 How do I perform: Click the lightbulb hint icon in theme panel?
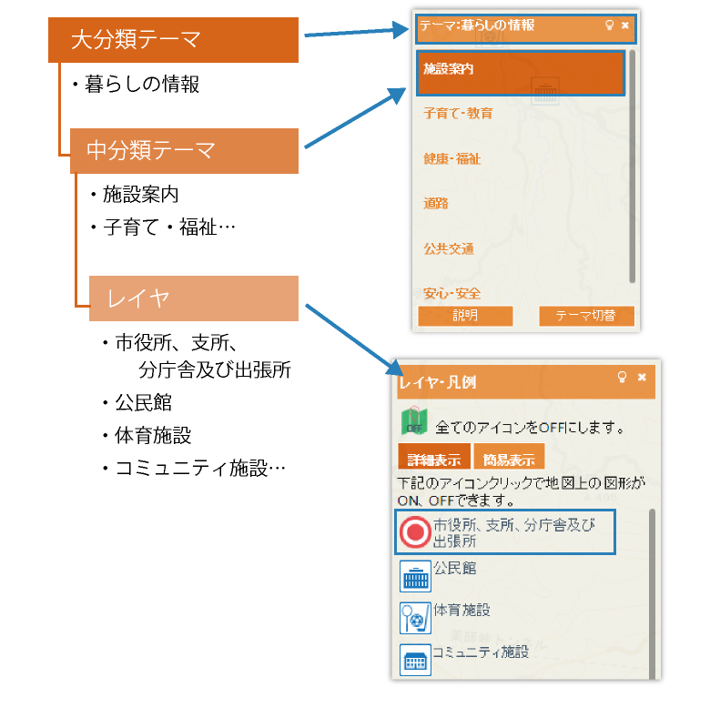(x=610, y=25)
